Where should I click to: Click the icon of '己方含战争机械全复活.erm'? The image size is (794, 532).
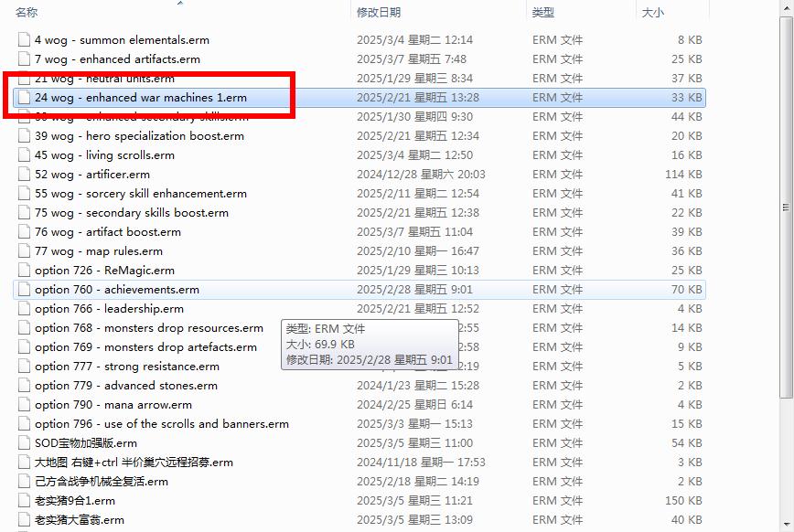point(24,482)
